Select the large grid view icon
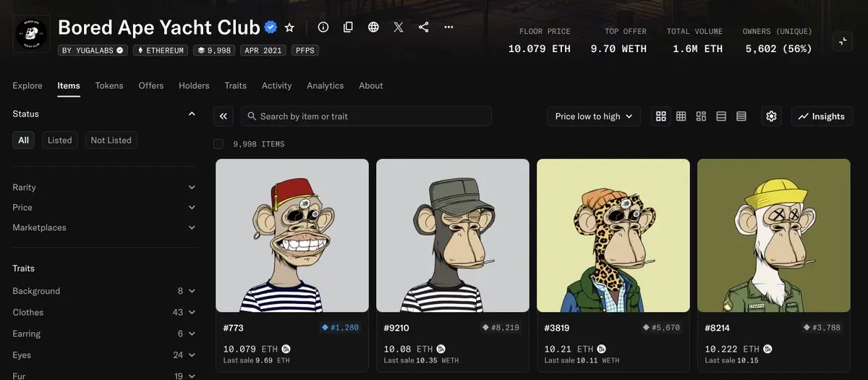868x380 pixels. point(660,116)
